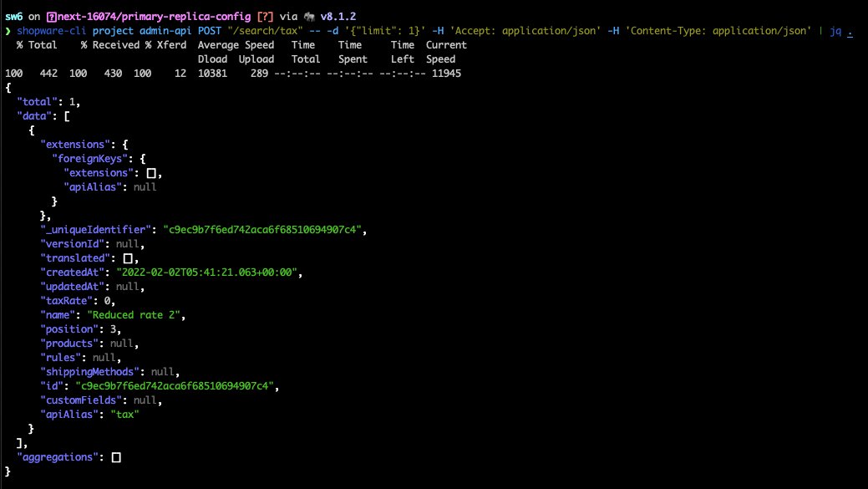Image resolution: width=868 pixels, height=489 pixels.
Task: Click the '{"limit": 1}' request body
Action: coord(385,31)
